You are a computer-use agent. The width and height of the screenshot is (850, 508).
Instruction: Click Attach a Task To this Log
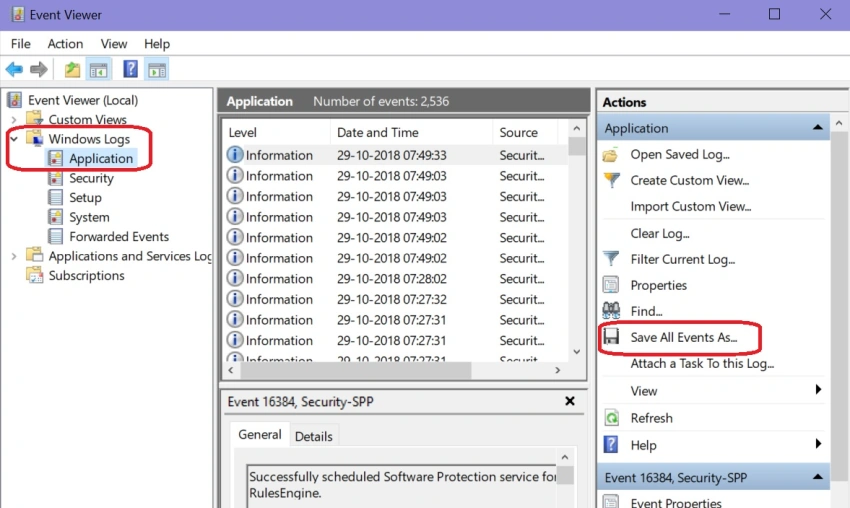pyautogui.click(x=702, y=364)
